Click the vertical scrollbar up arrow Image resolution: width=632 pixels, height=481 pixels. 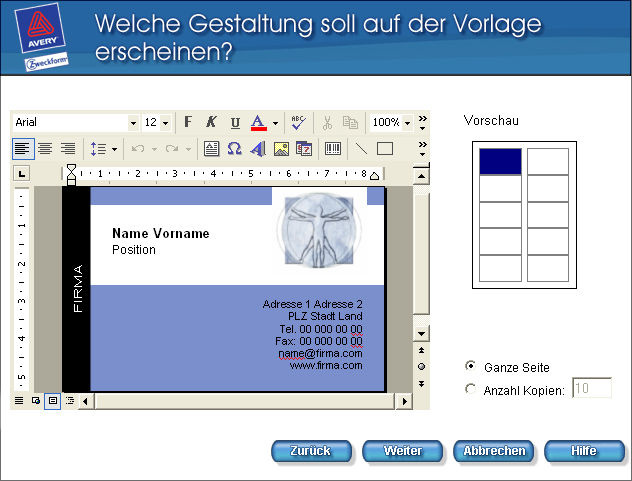pyautogui.click(x=421, y=176)
